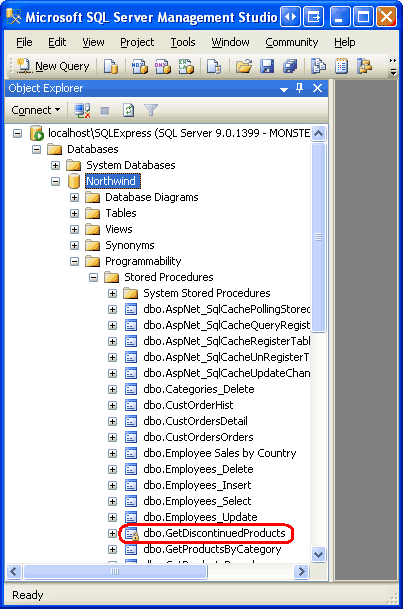Close the Object Explorer panel
This screenshot has height=609, width=403.
click(317, 88)
